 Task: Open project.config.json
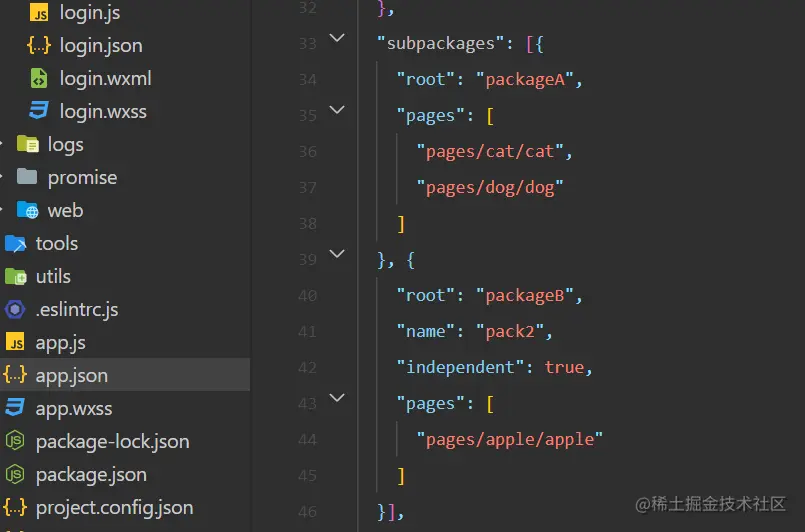pyautogui.click(x=114, y=507)
